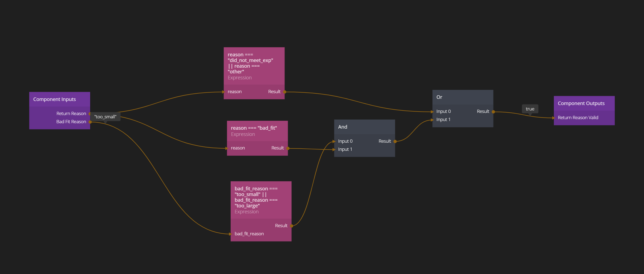The image size is (644, 274).
Task: Click Result port of the bad_fit_reason expression
Action: pyautogui.click(x=292, y=226)
